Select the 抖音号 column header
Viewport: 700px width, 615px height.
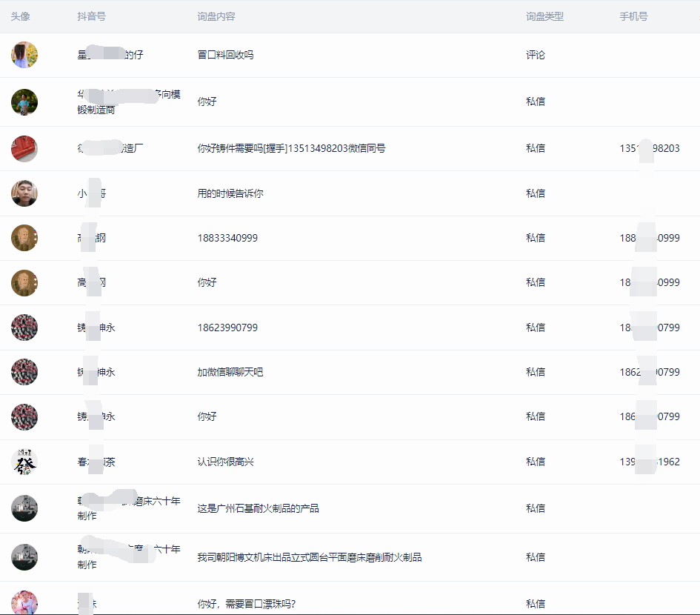tap(91, 16)
